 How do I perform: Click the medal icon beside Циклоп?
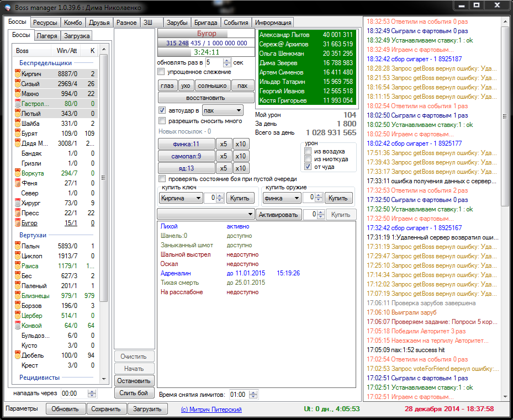point(18,256)
